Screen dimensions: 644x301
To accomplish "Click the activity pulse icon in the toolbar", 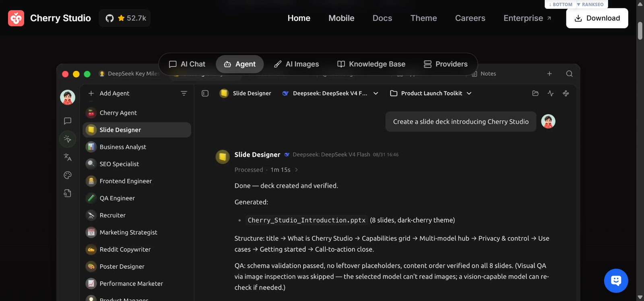I will tap(551, 93).
